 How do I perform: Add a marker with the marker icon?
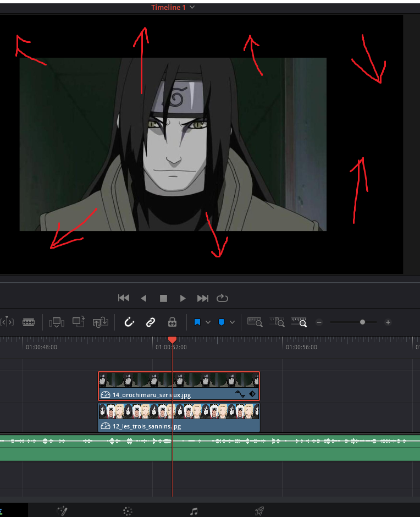pos(222,322)
